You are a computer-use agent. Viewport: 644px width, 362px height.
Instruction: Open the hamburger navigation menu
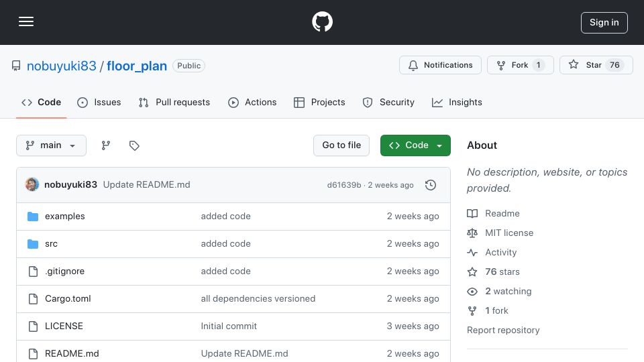point(26,21)
